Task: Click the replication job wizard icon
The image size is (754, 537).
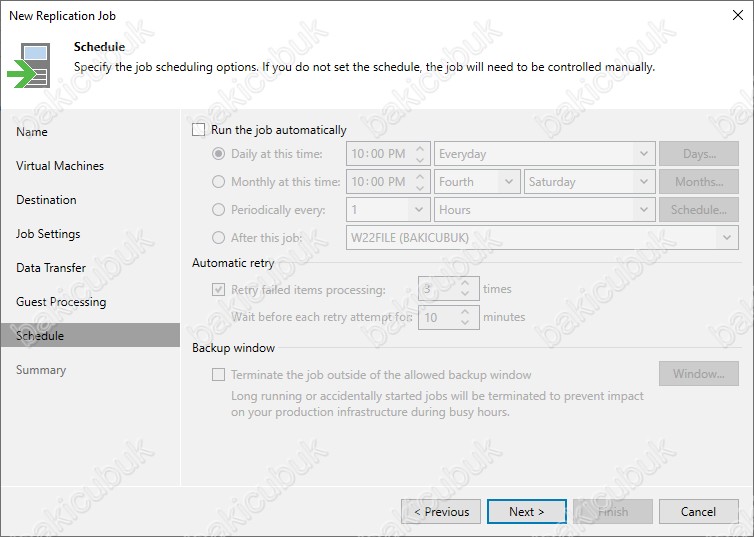Action: 29,65
